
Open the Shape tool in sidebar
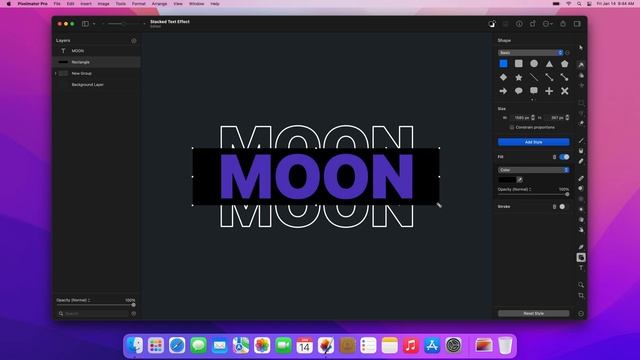(x=581, y=258)
